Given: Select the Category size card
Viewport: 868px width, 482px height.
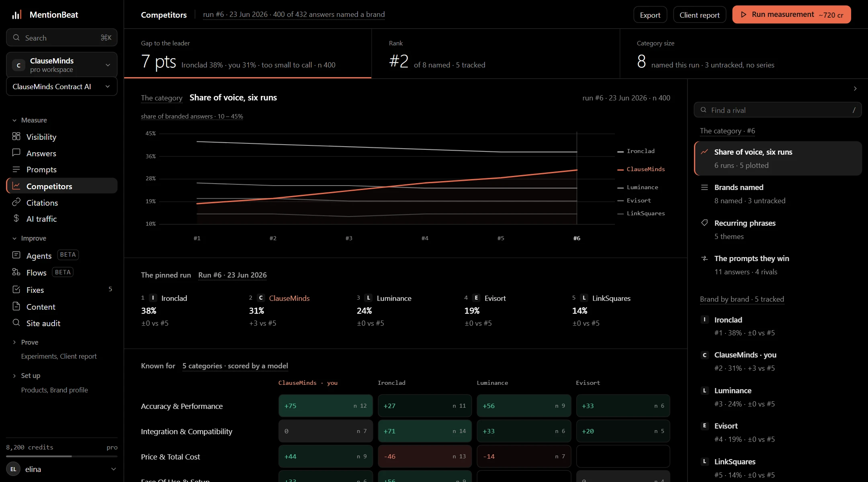Looking at the screenshot, I should click(744, 54).
